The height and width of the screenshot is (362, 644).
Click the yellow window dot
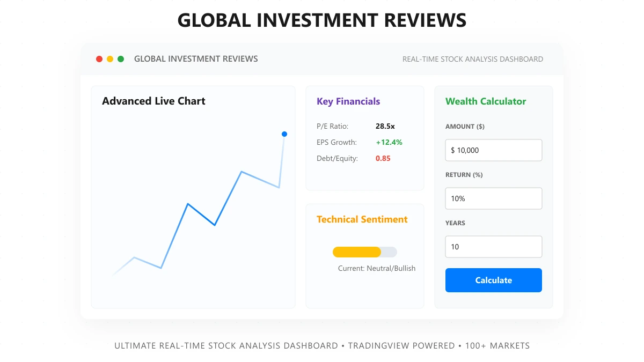coord(110,59)
